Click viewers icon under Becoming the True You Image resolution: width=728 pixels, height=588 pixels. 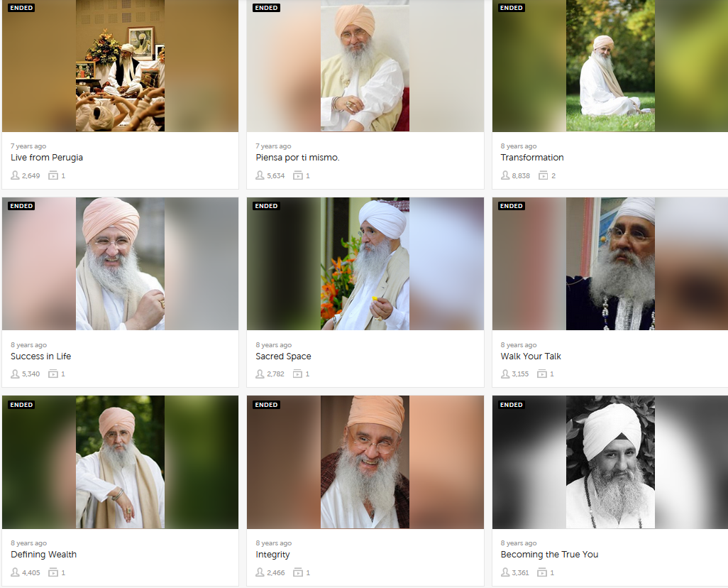click(504, 572)
